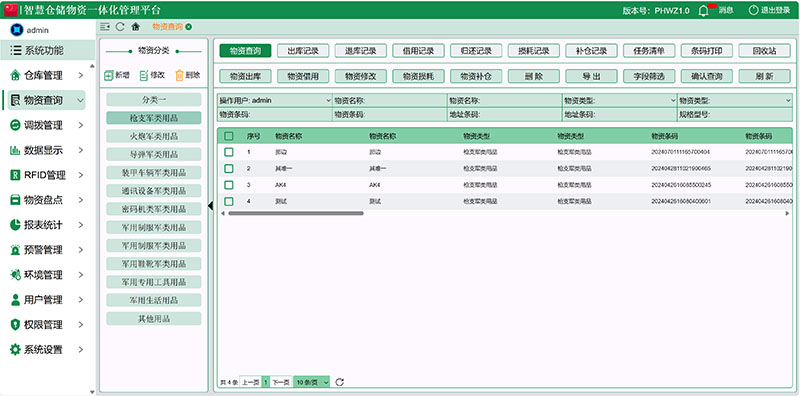The width and height of the screenshot is (800, 396).
Task: Click the 确认查询 button
Action: [x=707, y=77]
